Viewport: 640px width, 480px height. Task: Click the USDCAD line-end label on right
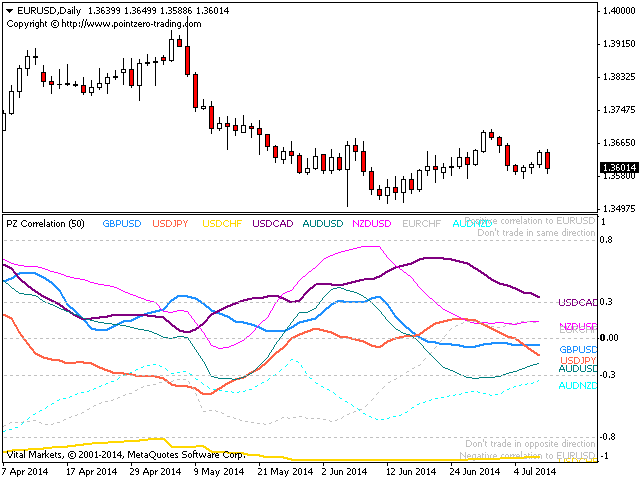577,302
